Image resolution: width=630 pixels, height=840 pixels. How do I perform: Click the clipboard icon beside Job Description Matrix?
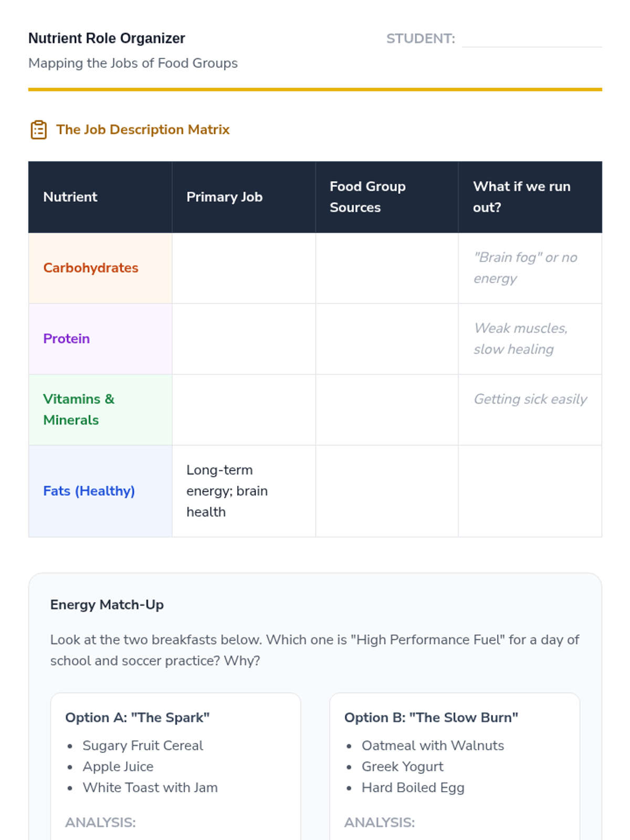point(39,130)
